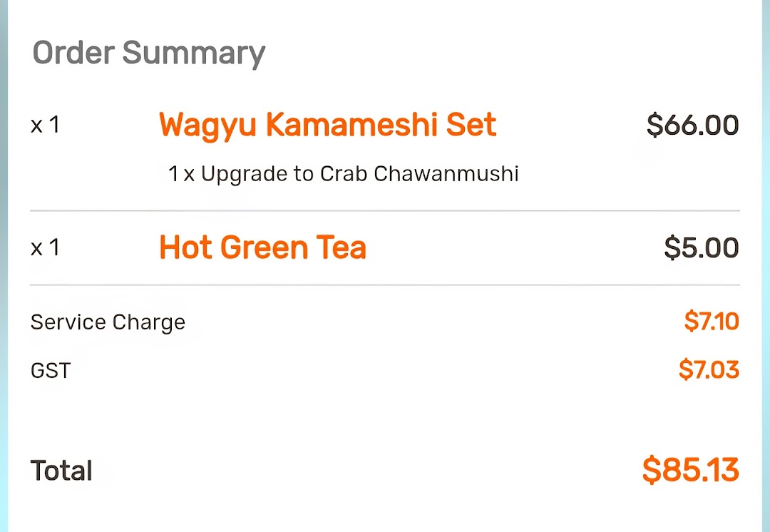The height and width of the screenshot is (532, 770).
Task: Click the word "Summary" in the heading
Action: 193,53
